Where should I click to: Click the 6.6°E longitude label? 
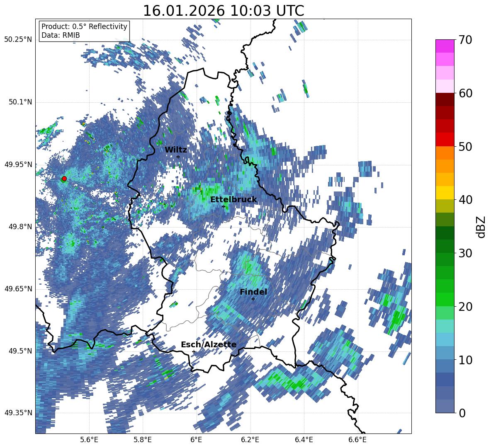(x=357, y=440)
